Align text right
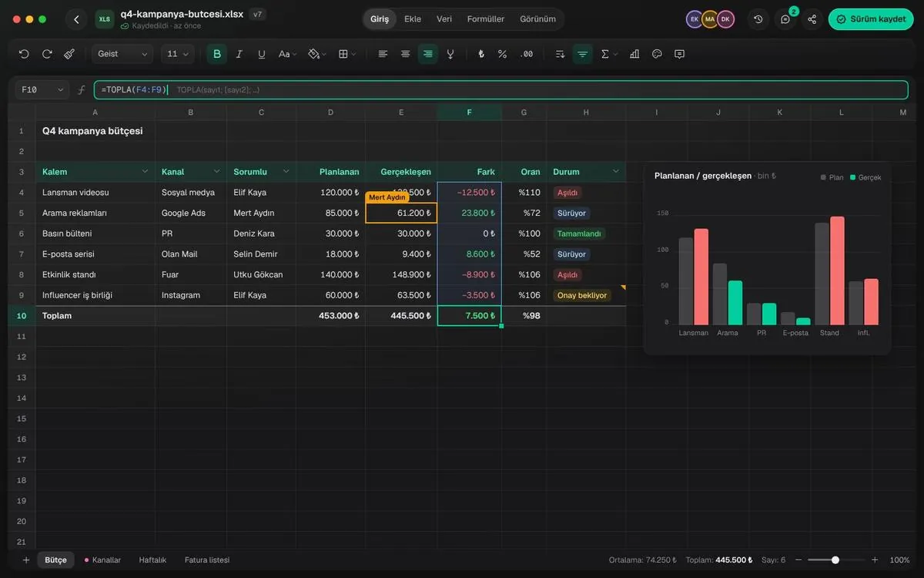924x578 pixels. (427, 54)
